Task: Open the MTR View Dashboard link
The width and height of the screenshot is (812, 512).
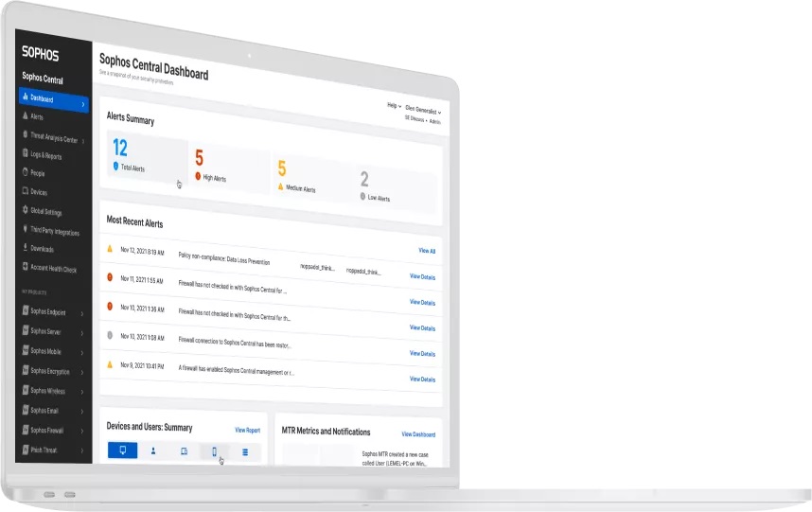Action: (418, 434)
